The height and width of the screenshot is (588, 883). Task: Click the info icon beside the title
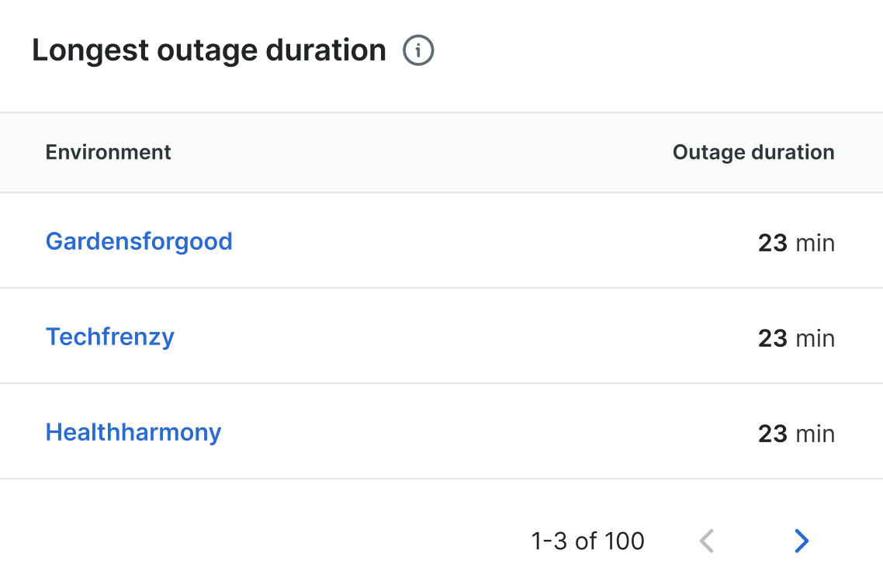click(x=418, y=51)
